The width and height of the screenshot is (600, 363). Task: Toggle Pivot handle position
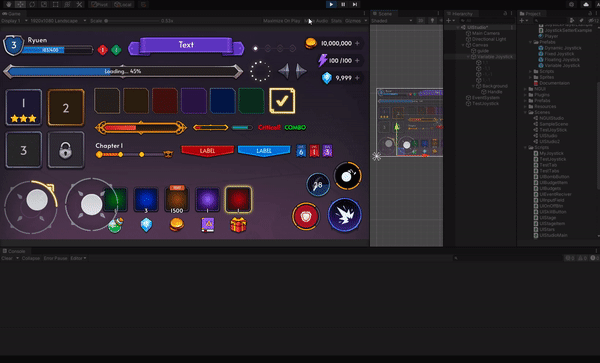(99, 5)
